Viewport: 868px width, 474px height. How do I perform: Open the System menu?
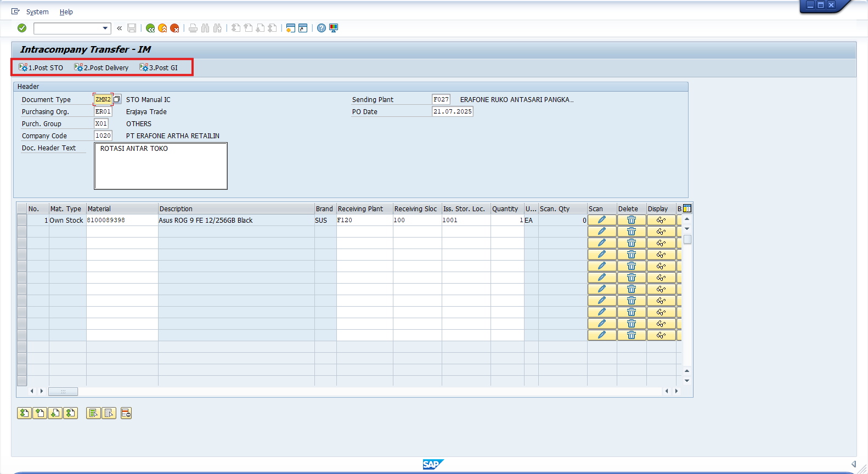pos(37,12)
